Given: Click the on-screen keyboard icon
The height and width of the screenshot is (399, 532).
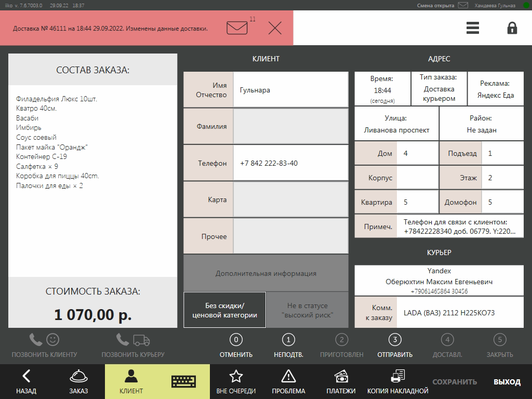Looking at the screenshot, I should pyautogui.click(x=184, y=381).
